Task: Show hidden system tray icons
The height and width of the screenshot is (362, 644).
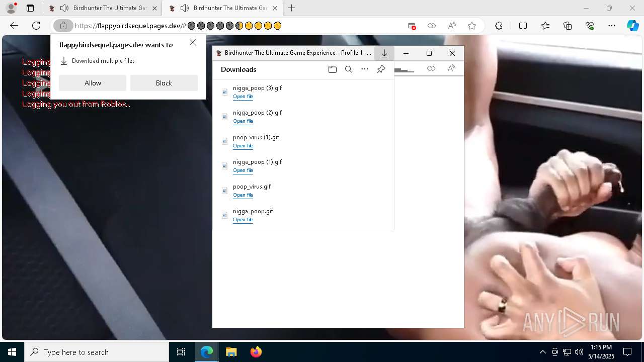Action: pyautogui.click(x=542, y=352)
